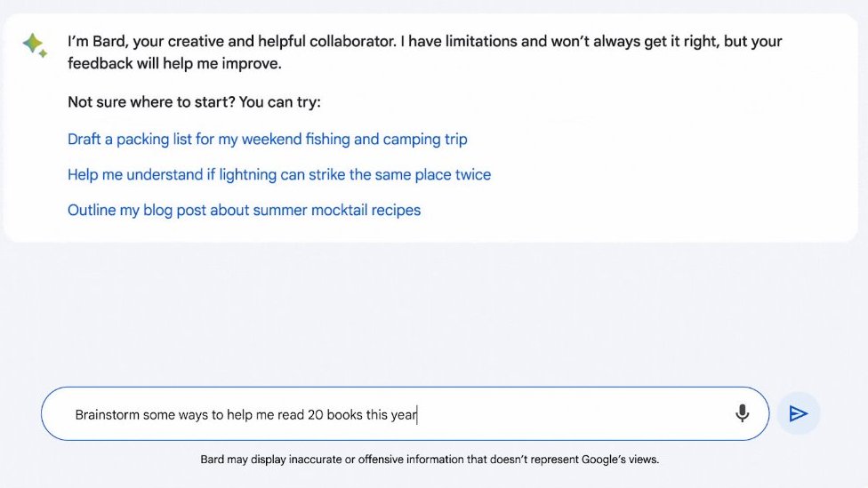Click after "this year" at the prompt's end
The height and width of the screenshot is (488, 868).
click(417, 415)
